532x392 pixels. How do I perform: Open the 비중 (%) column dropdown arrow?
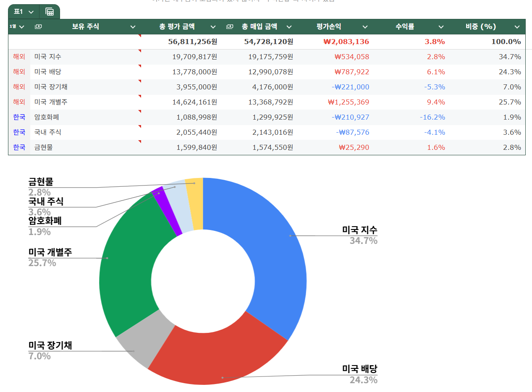[517, 27]
